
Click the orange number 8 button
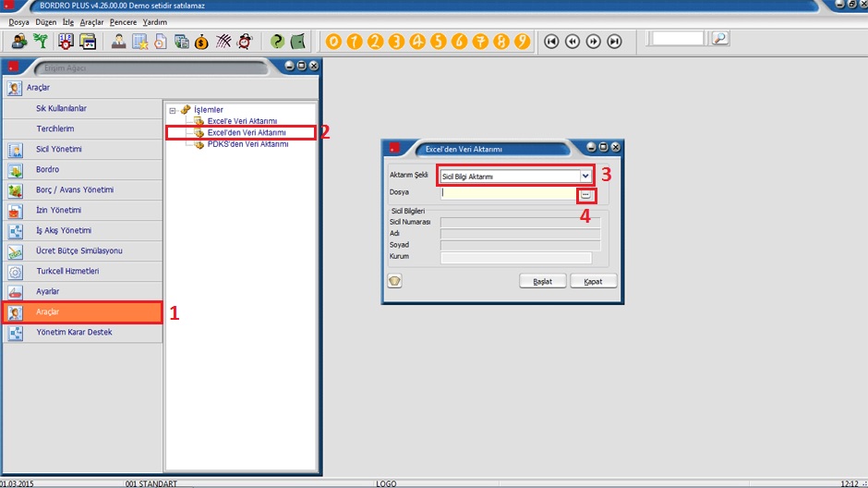pos(501,42)
